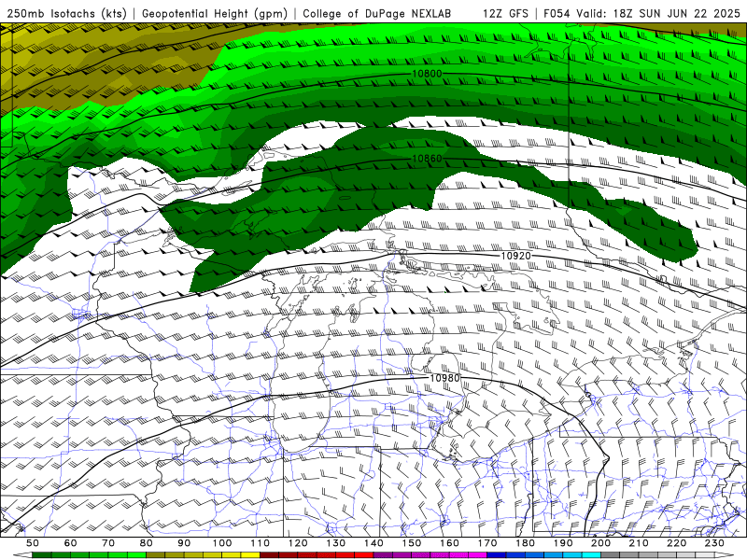Click the 230 knot legend value

coord(714,543)
